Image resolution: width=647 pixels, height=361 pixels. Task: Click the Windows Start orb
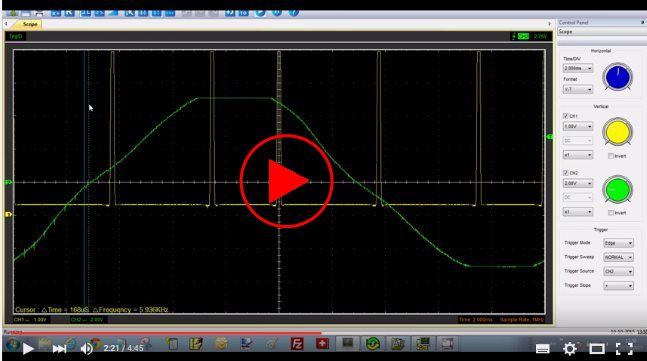point(12,344)
